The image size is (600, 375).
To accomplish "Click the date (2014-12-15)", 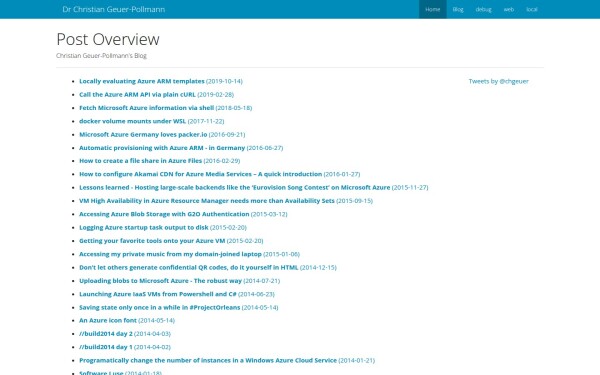I will pyautogui.click(x=318, y=267).
